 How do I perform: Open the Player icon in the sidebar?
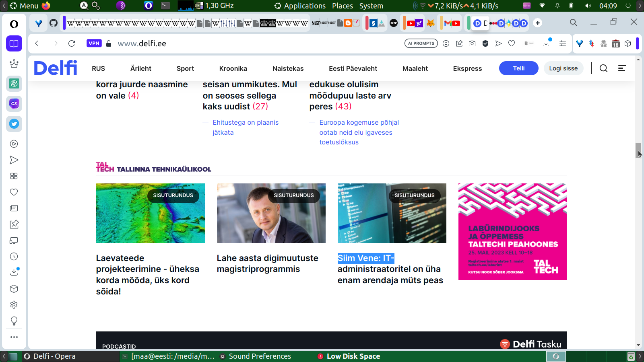click(x=14, y=144)
